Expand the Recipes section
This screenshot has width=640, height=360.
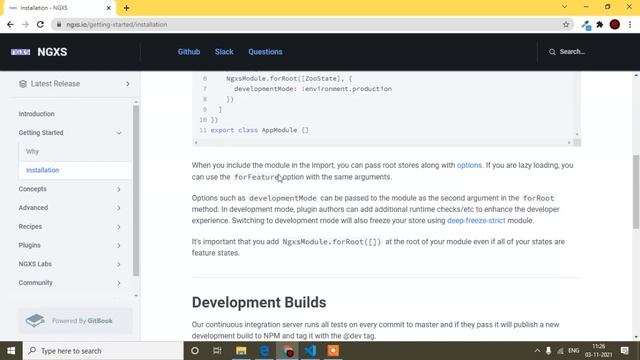click(x=119, y=227)
